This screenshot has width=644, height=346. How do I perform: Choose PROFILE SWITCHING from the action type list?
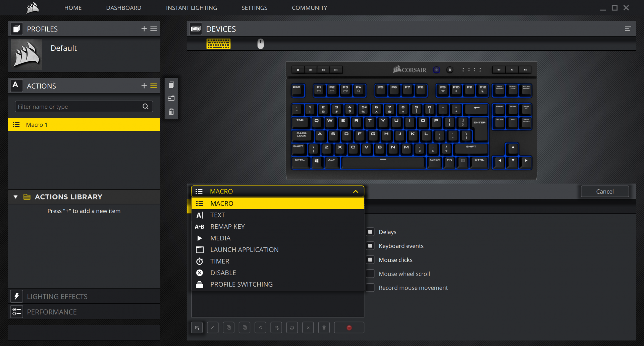(278, 284)
